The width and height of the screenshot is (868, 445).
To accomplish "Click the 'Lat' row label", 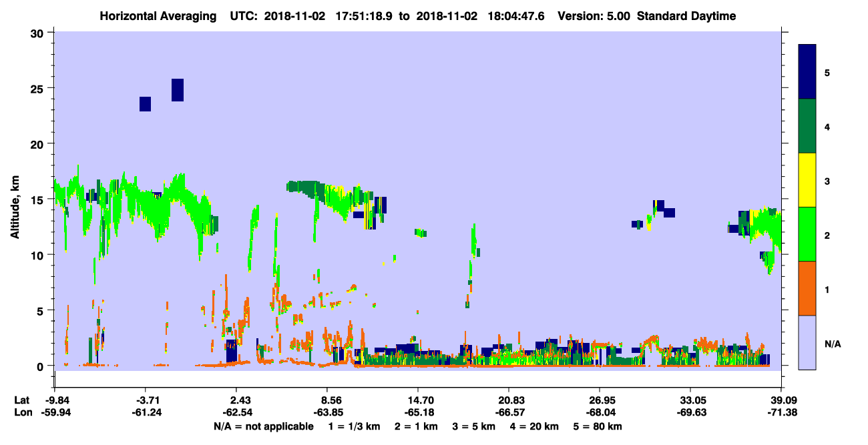I will [x=21, y=400].
